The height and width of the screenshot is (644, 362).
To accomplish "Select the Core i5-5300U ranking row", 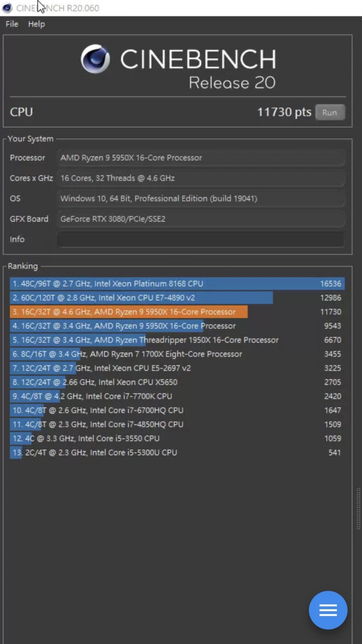I will point(177,452).
